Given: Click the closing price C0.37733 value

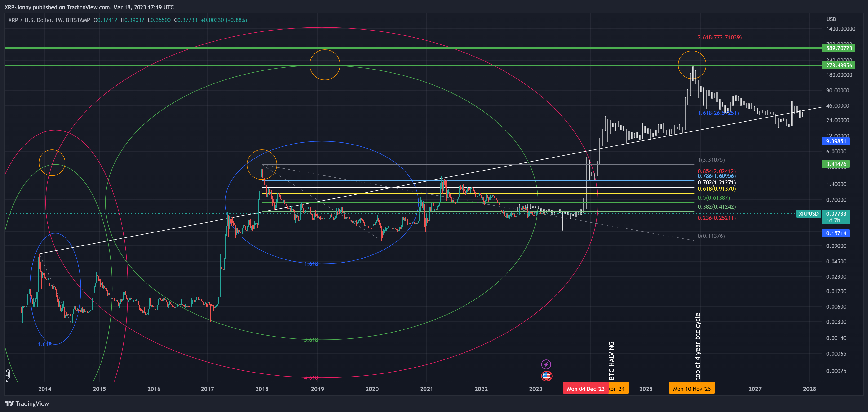Looking at the screenshot, I should coord(186,20).
